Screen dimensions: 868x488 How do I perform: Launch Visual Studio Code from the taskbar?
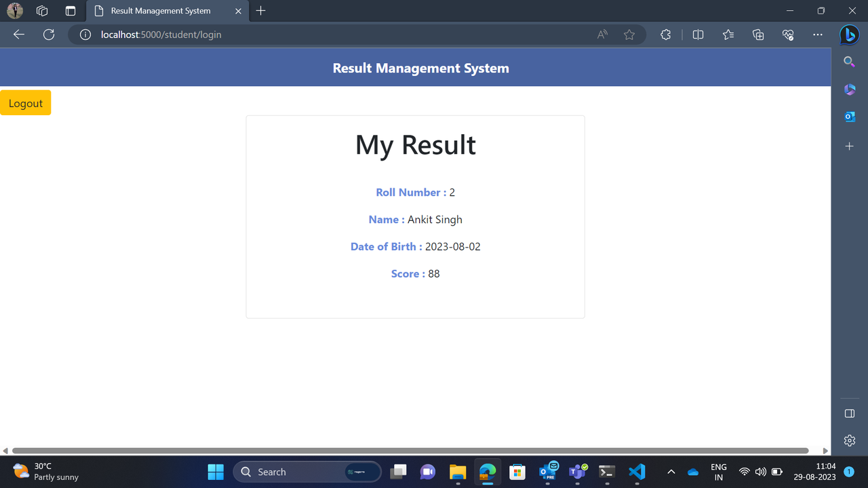pyautogui.click(x=636, y=472)
